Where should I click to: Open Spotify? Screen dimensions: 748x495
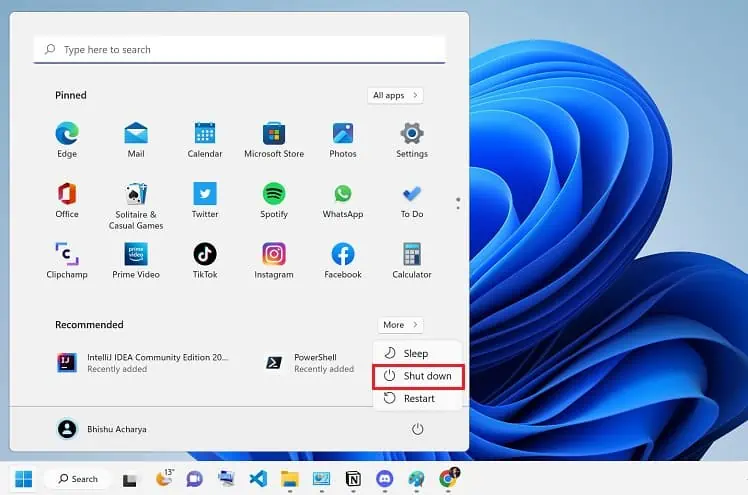pos(274,200)
